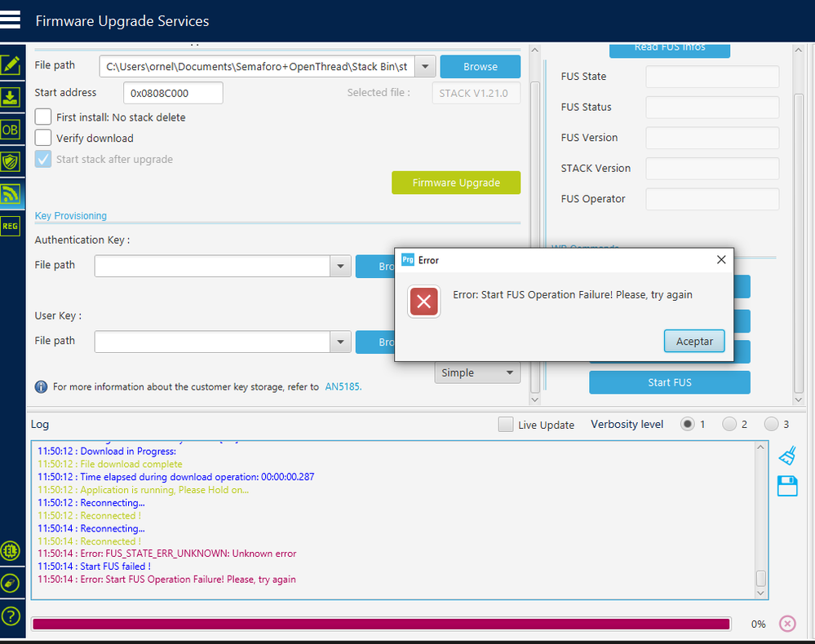Open the Memory & File editing pencil icon
Viewport: 815px width, 644px height.
coord(11,65)
